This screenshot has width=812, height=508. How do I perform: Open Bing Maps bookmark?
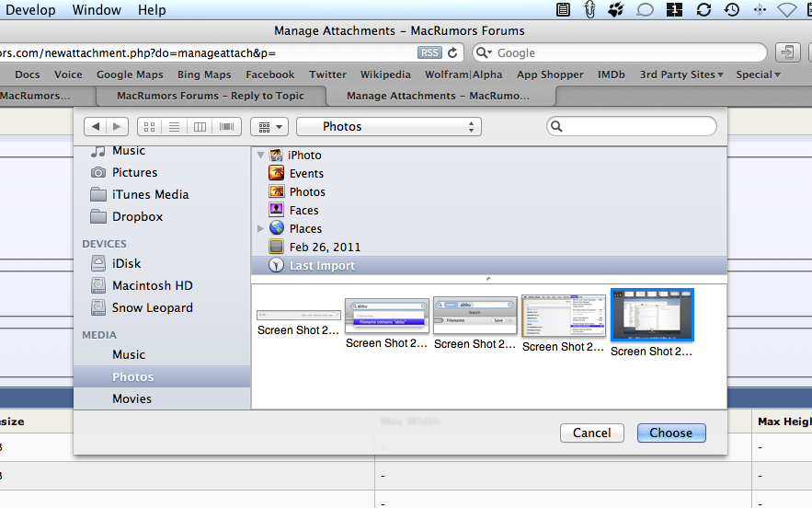pyautogui.click(x=204, y=75)
